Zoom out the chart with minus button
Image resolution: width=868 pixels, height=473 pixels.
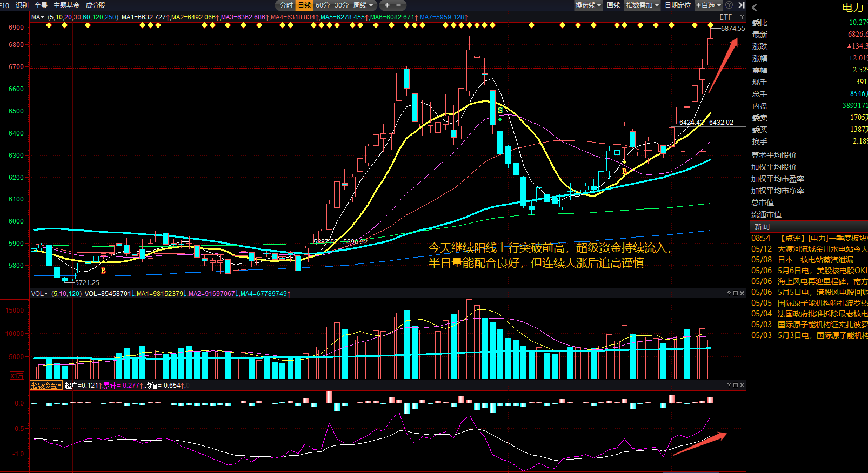(x=399, y=5)
